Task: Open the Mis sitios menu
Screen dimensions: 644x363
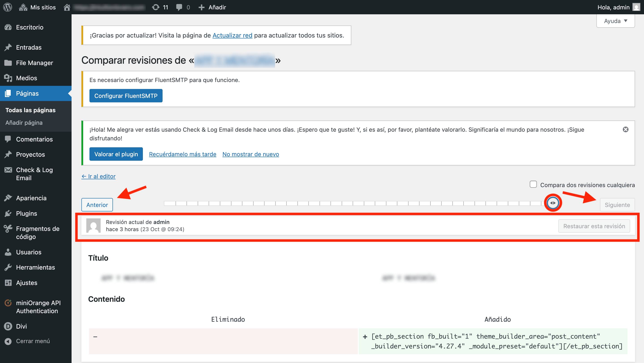Action: (38, 7)
